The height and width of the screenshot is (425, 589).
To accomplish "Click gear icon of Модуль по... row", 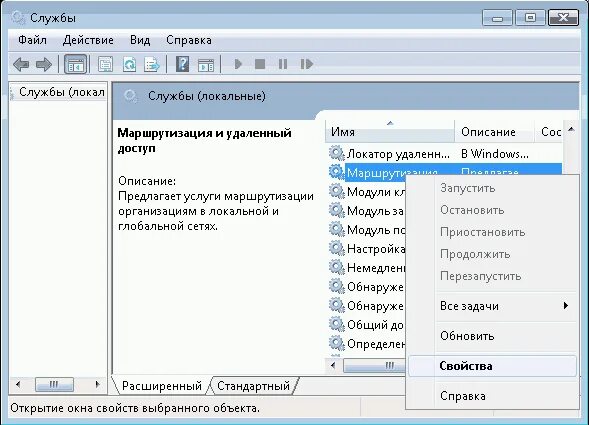I will pos(337,229).
